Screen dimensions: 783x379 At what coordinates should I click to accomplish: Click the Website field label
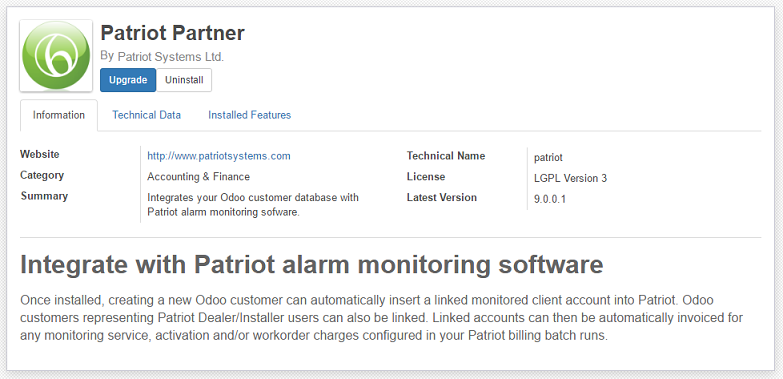[x=39, y=154]
